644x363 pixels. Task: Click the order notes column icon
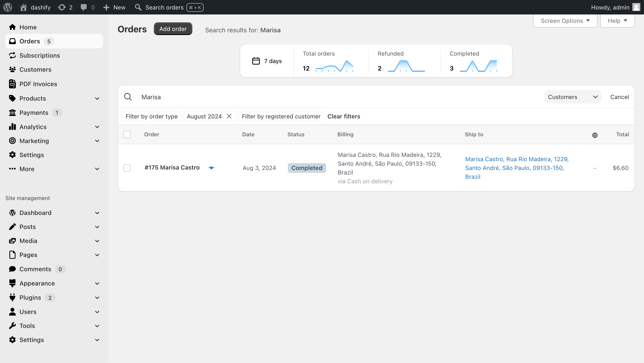(x=595, y=135)
